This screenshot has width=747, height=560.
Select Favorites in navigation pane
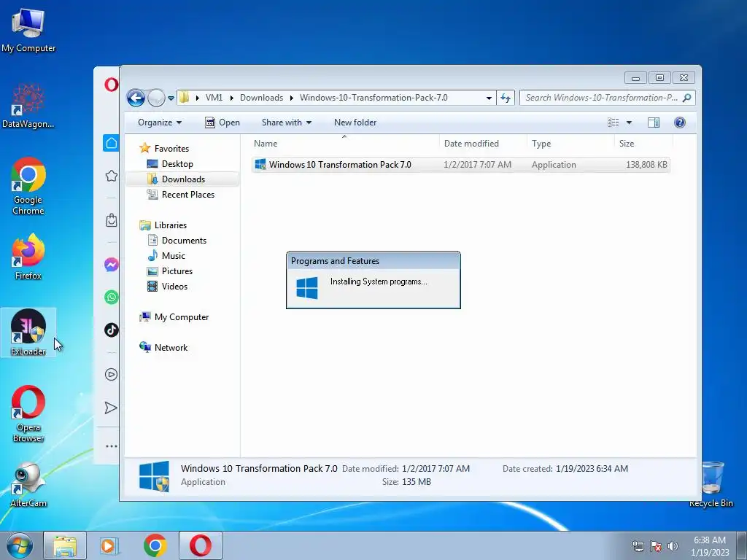point(164,149)
